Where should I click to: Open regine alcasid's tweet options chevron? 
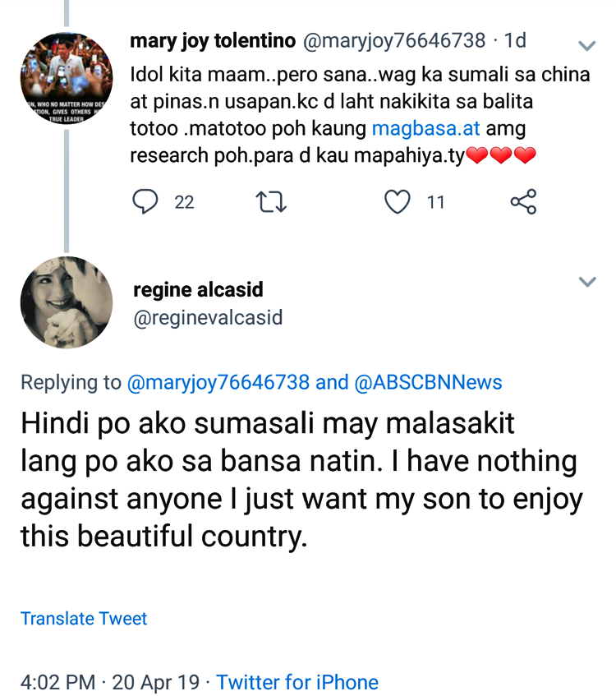click(x=586, y=282)
